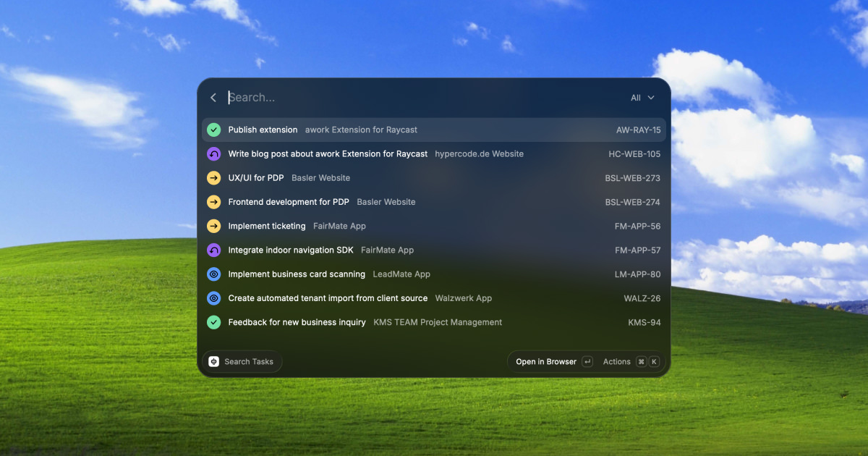Image resolution: width=868 pixels, height=456 pixels.
Task: Select Create automated tenant import from client source
Action: [x=433, y=298]
